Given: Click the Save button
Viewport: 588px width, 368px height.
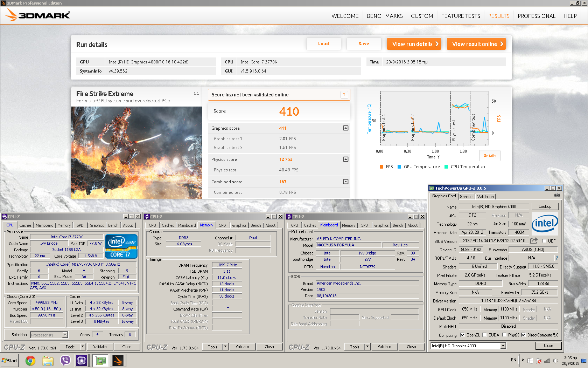Looking at the screenshot, I should (364, 44).
